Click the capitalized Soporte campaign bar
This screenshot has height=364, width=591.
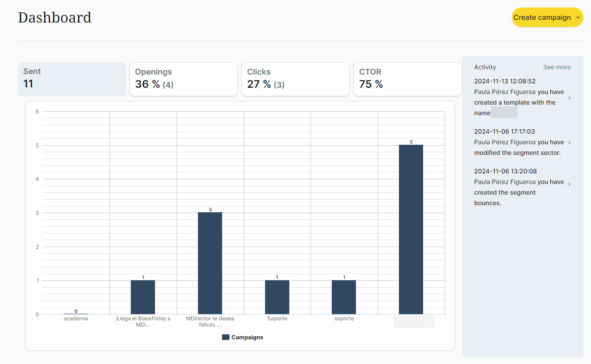pos(277,297)
